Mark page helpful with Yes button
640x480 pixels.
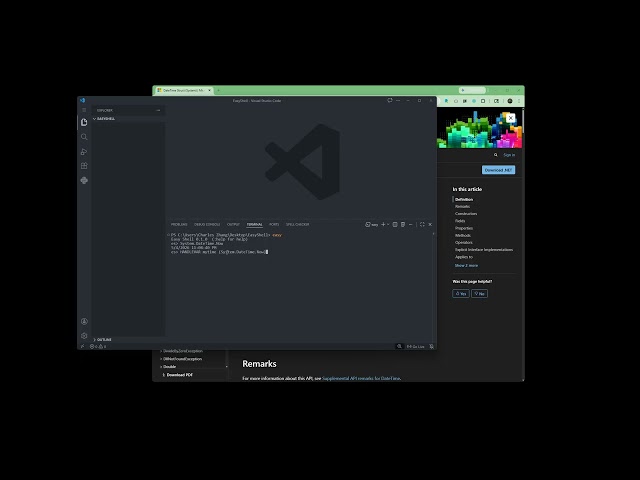click(461, 293)
